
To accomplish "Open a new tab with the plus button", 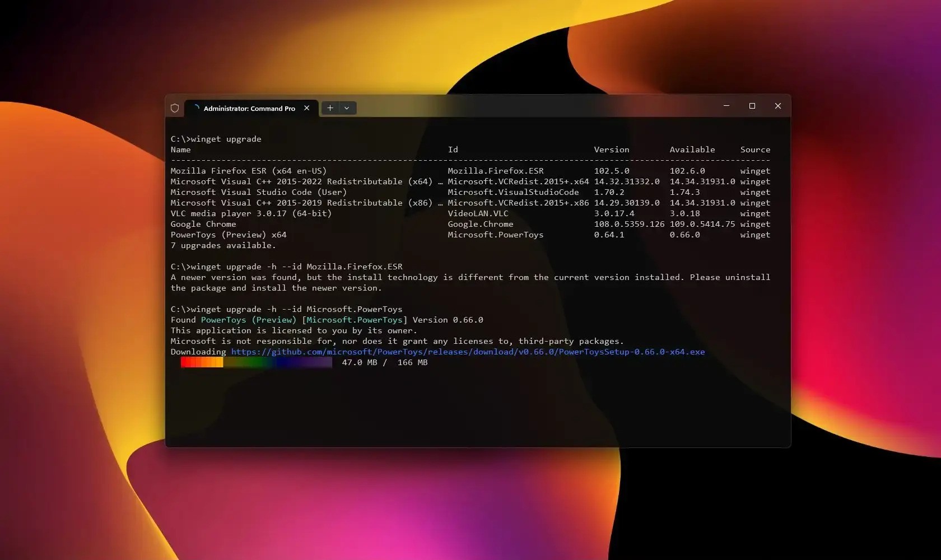I will [330, 108].
